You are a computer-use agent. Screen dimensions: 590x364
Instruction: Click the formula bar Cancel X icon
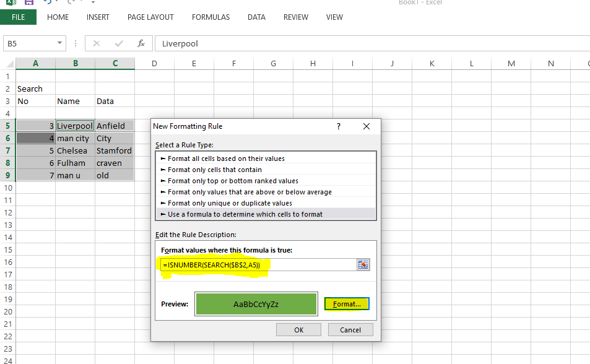coord(96,43)
